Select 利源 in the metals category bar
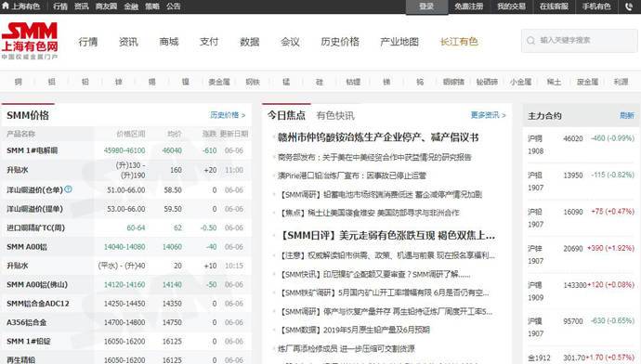This screenshot has width=641, height=364. pos(621,82)
